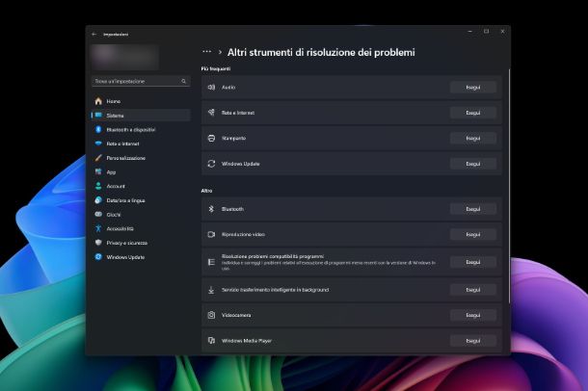This screenshot has height=391, width=588.
Task: Click the Risoluzione problemi compatibilità programmi title
Action: pos(273,256)
